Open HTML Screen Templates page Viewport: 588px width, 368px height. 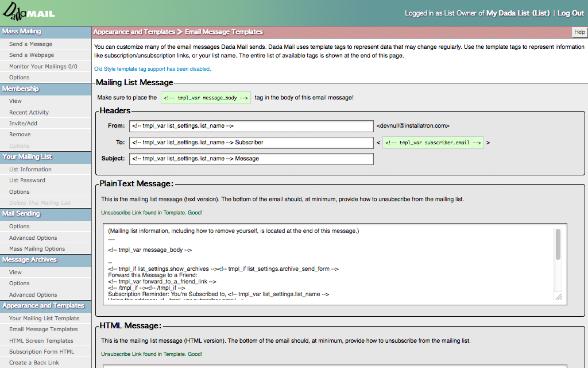[41, 341]
